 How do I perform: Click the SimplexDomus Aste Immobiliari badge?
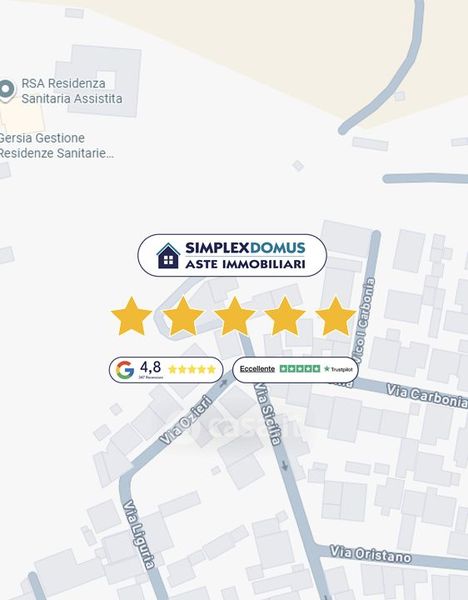pyautogui.click(x=232, y=255)
